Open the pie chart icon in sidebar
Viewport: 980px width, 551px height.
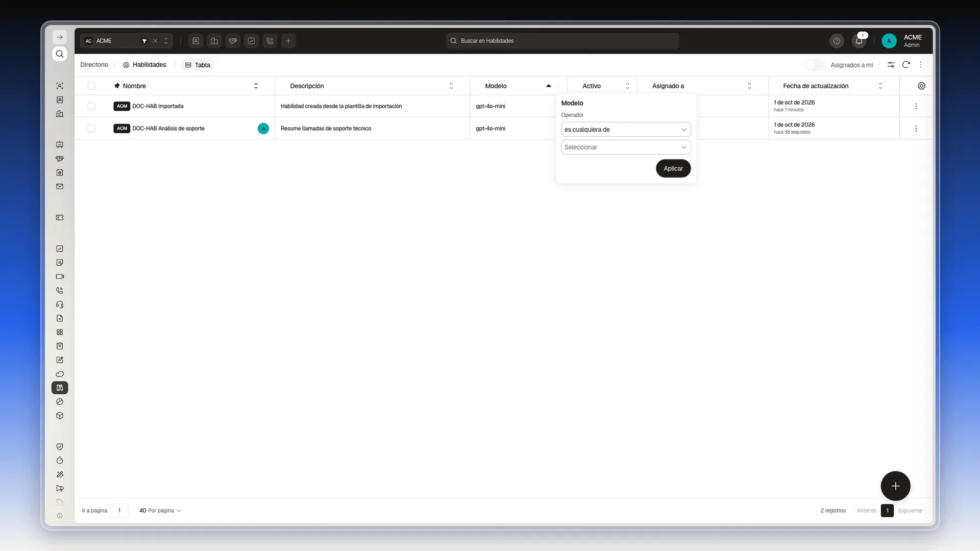[x=60, y=402]
